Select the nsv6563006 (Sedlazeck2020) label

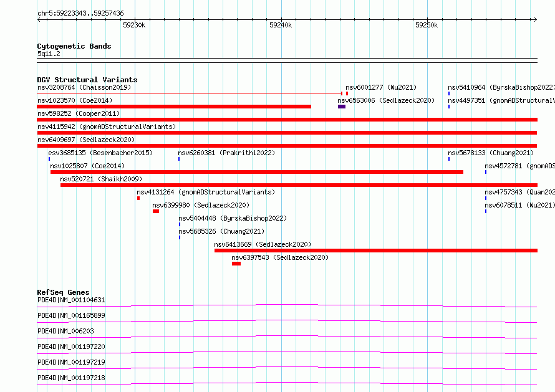[386, 100]
